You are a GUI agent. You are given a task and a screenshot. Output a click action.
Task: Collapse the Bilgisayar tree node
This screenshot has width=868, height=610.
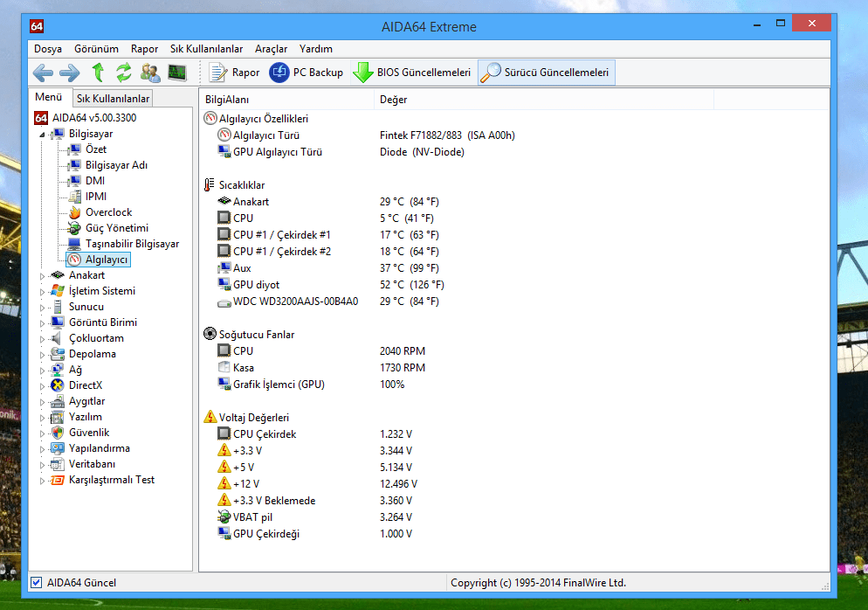pos(42,134)
